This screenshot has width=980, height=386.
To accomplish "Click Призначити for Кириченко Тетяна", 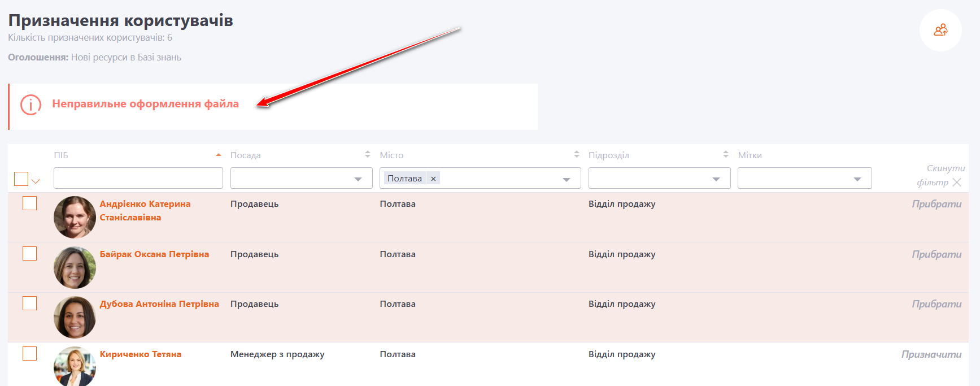I will [x=931, y=354].
